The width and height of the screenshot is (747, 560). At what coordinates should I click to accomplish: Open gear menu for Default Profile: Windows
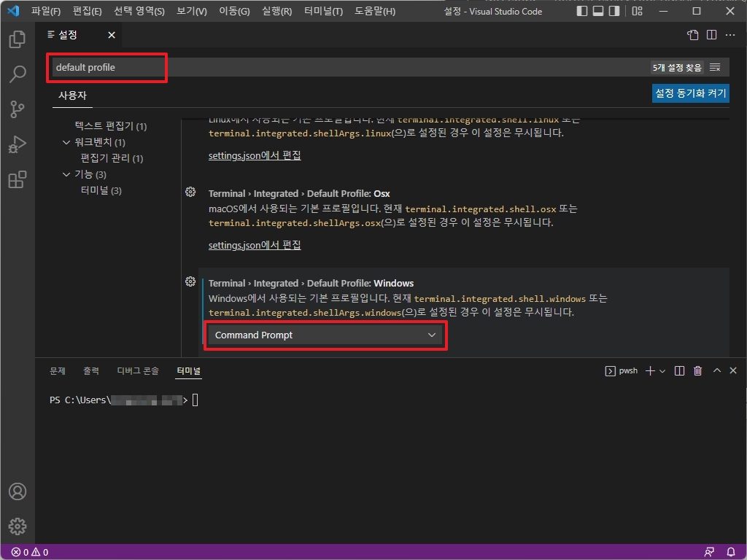tap(190, 281)
